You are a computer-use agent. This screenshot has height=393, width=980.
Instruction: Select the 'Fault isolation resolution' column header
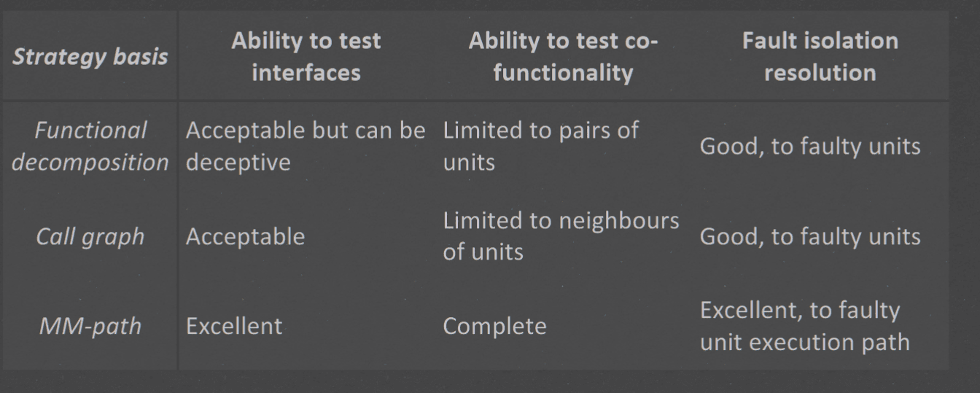click(x=820, y=56)
